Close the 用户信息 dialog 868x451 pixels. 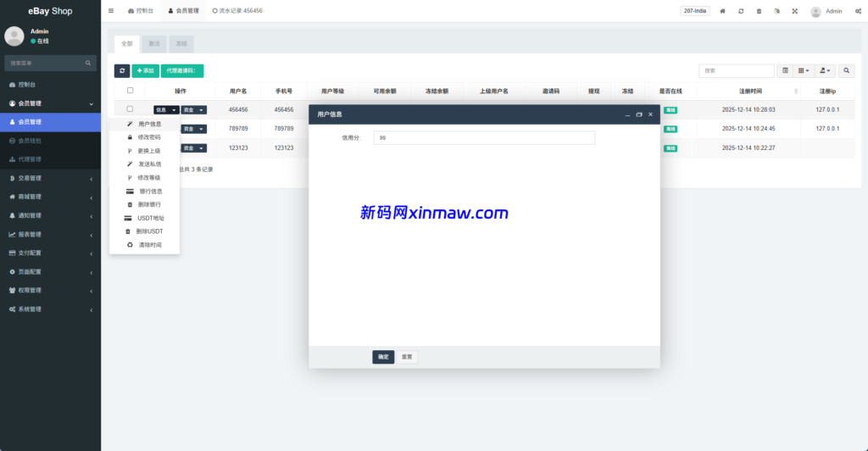point(650,114)
